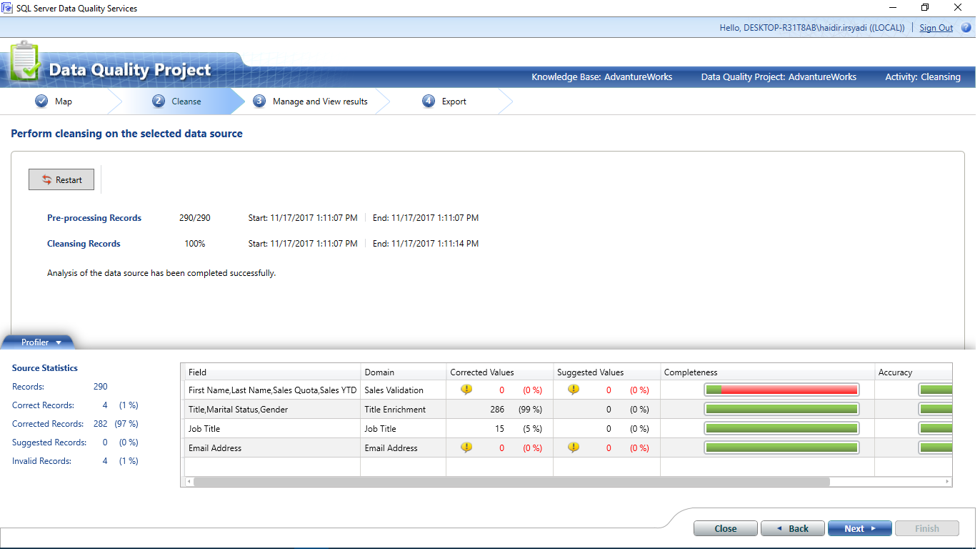Click warning icon in Email Address corrected values
This screenshot has height=549, width=980.
[466, 447]
